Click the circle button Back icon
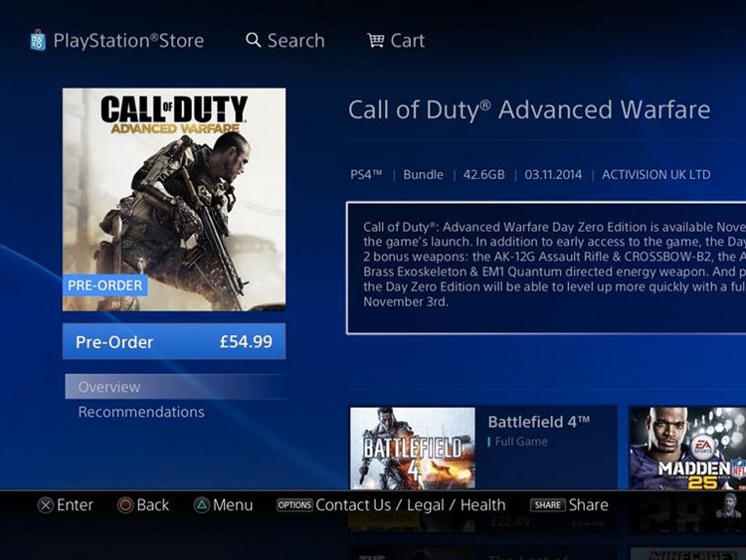746x560 pixels. [x=125, y=505]
